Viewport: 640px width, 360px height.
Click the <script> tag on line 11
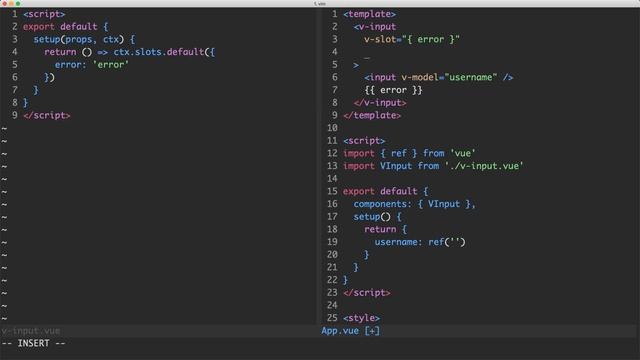[x=364, y=141]
